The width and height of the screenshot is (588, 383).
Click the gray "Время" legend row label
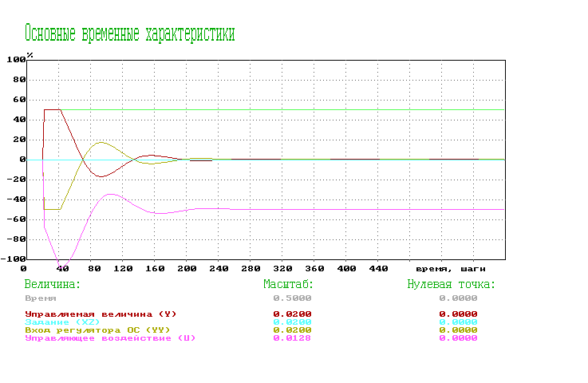coord(41,297)
